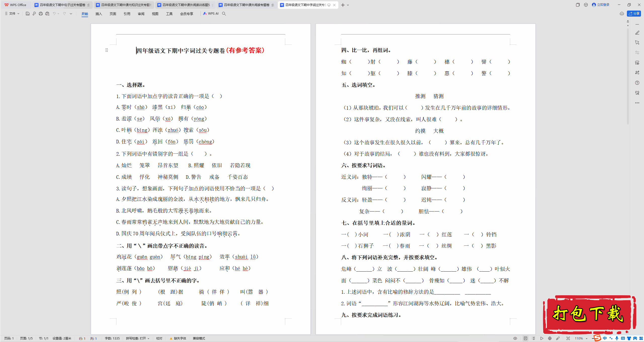This screenshot has height=342, width=644.
Task: Toggle Sogou Chinese/English 中 mode
Action: (x=605, y=338)
